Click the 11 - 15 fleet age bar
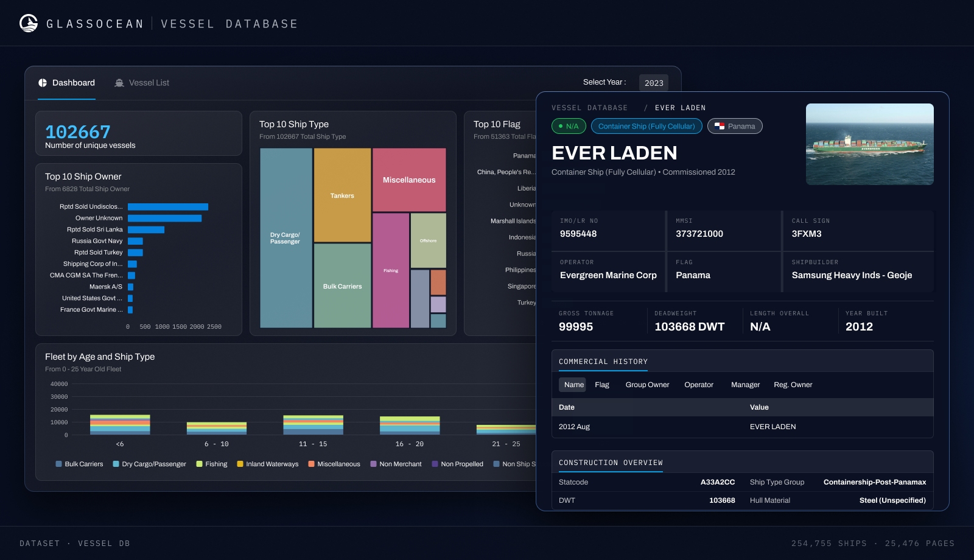The image size is (974, 560). 313,425
